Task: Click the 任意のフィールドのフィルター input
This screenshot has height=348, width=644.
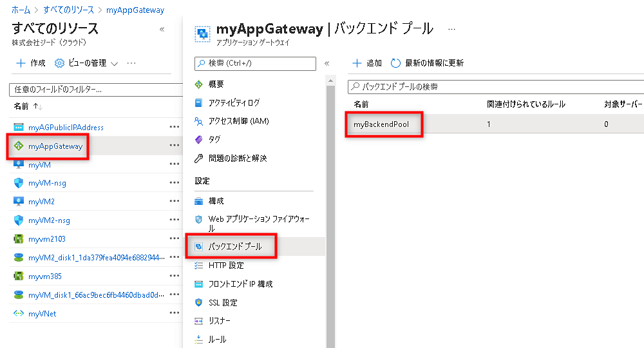Action: [96, 90]
